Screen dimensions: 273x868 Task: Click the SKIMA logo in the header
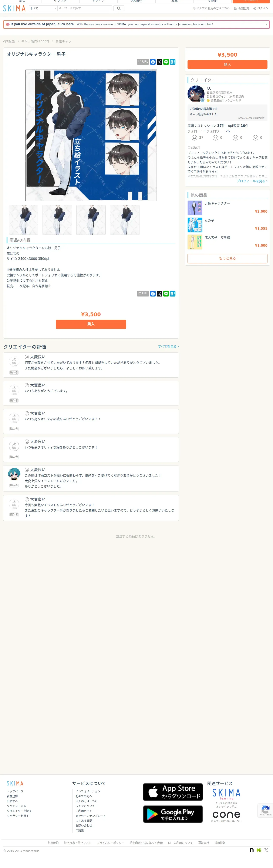pyautogui.click(x=14, y=9)
